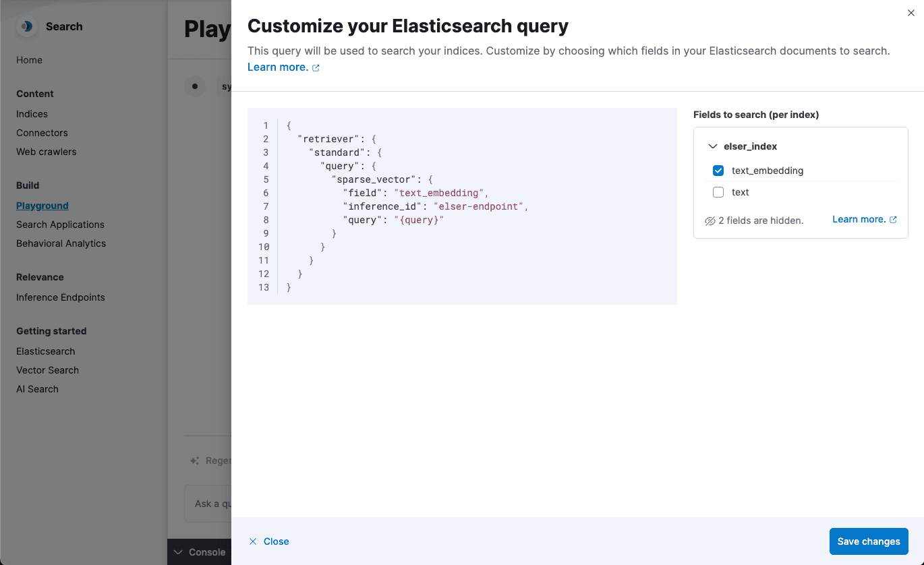Click the hidden fields eye-slash icon
The image size is (924, 565).
click(710, 220)
